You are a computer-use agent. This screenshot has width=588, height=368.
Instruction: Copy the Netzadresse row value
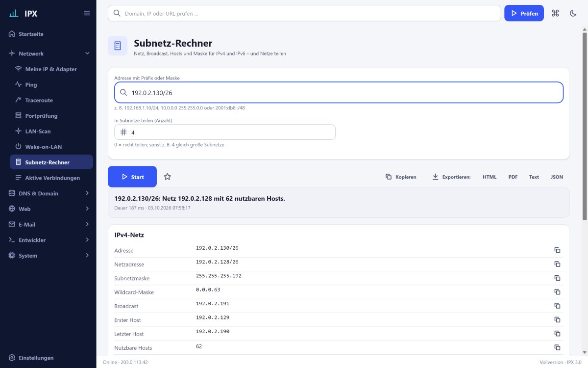coord(557,264)
